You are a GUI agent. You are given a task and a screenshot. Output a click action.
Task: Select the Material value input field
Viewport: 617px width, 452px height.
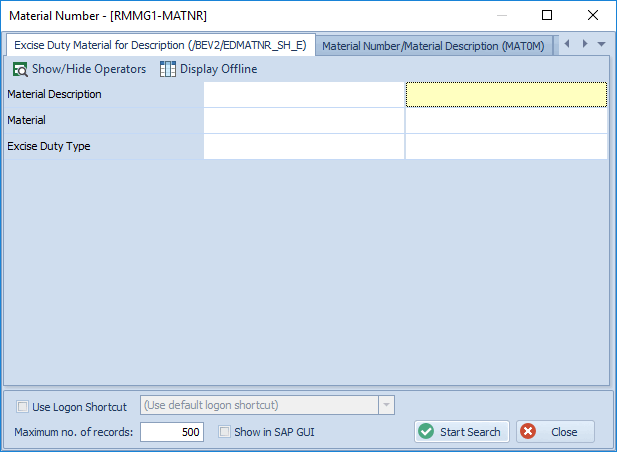pyautogui.click(x=506, y=120)
